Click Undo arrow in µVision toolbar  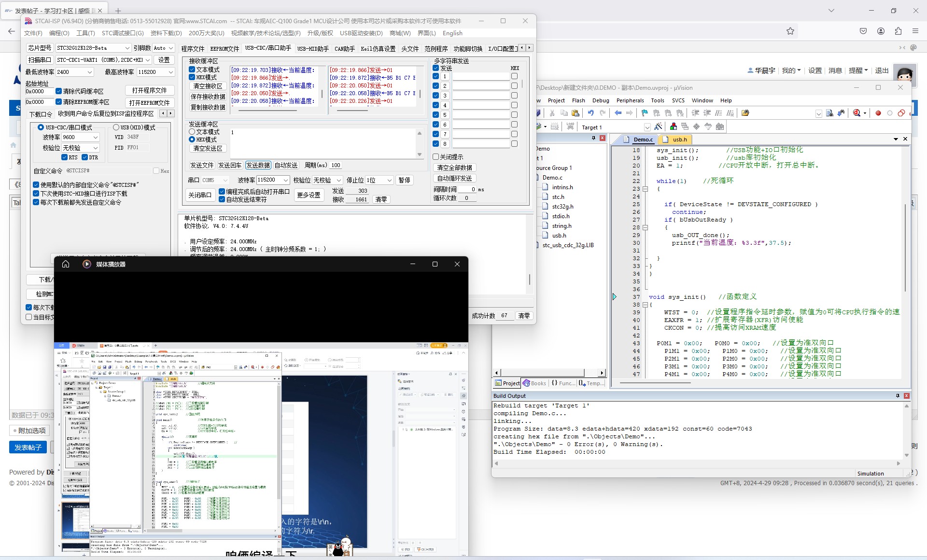click(590, 113)
